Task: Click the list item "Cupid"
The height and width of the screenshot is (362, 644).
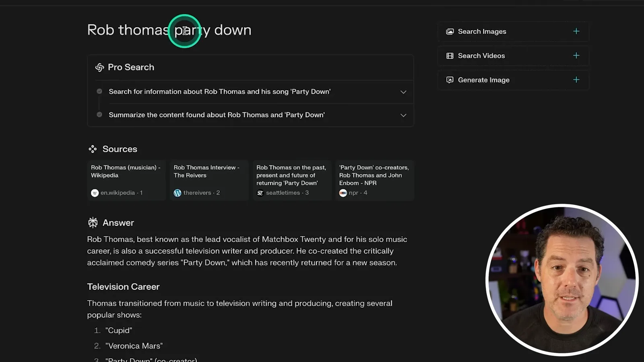Action: point(119,330)
